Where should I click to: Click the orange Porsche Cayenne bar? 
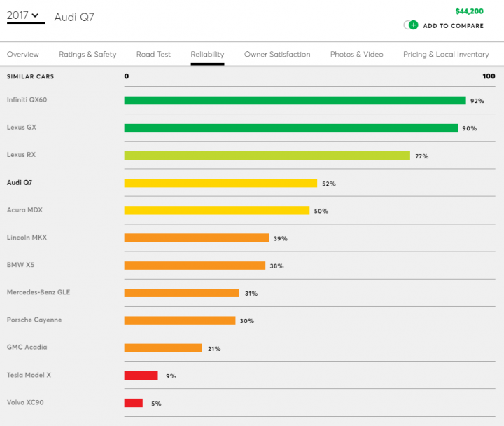pyautogui.click(x=180, y=320)
